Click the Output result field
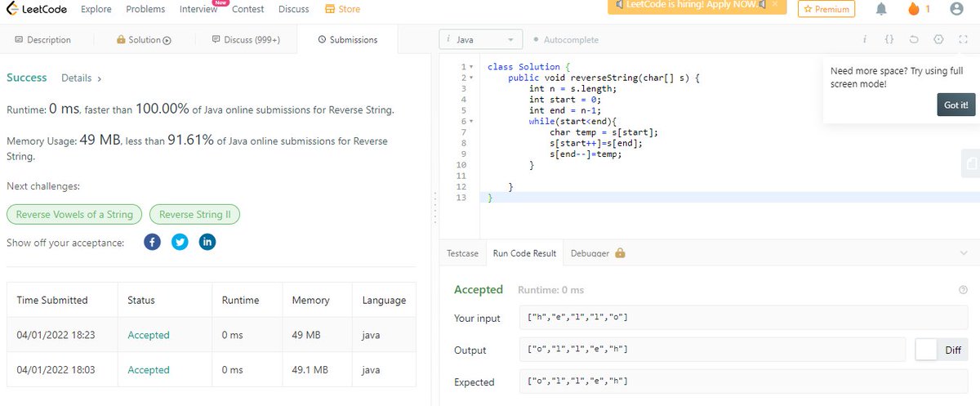 pyautogui.click(x=712, y=350)
